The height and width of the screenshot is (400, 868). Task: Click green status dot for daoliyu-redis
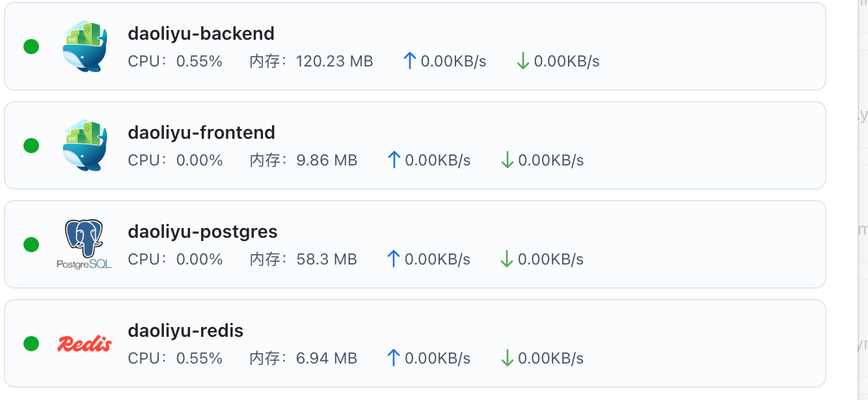point(31,344)
